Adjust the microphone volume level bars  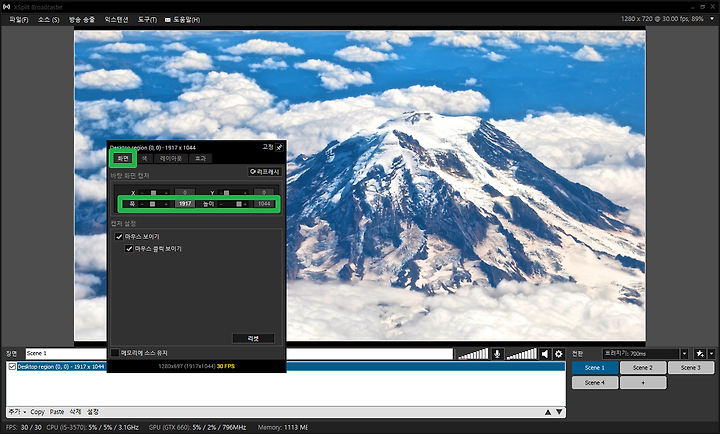click(x=473, y=354)
